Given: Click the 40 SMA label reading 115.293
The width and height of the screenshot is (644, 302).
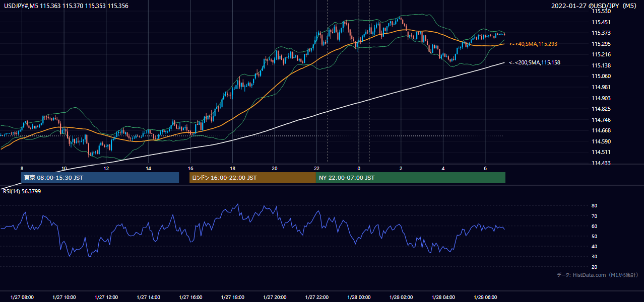Looking at the screenshot, I should (x=533, y=44).
